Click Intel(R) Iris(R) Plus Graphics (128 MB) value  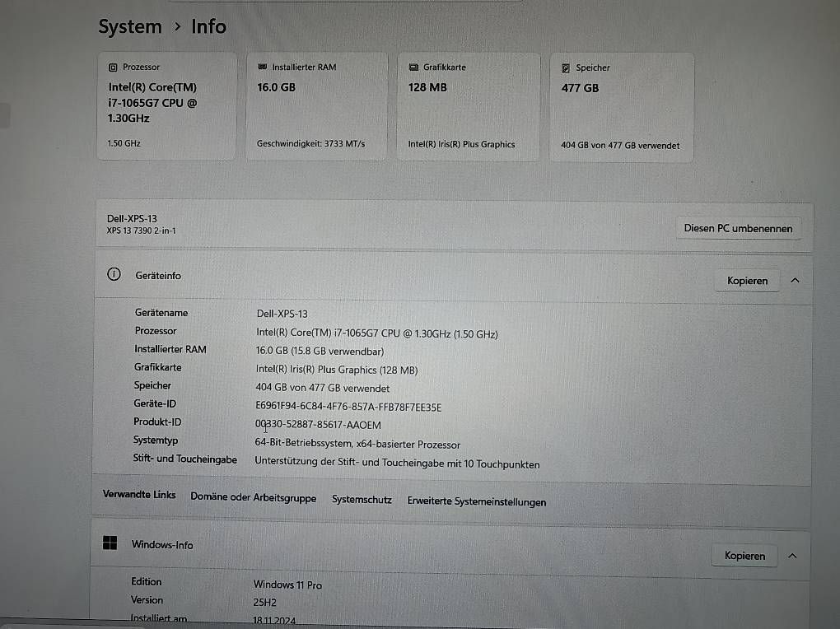click(x=337, y=370)
